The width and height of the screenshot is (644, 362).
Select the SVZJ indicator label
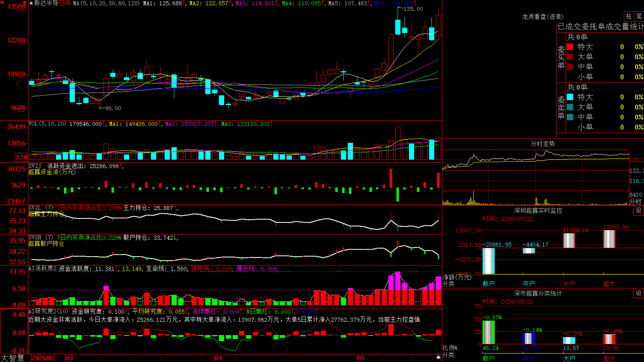[x=35, y=166]
